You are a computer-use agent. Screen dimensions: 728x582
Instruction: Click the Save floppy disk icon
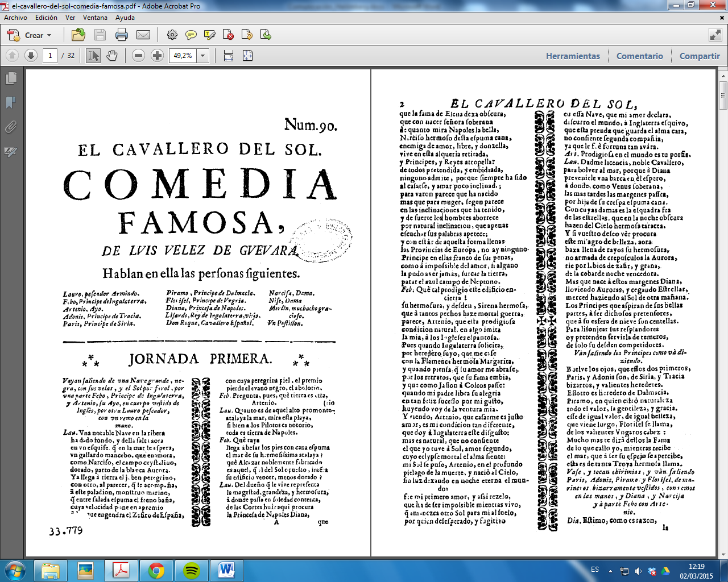click(100, 35)
